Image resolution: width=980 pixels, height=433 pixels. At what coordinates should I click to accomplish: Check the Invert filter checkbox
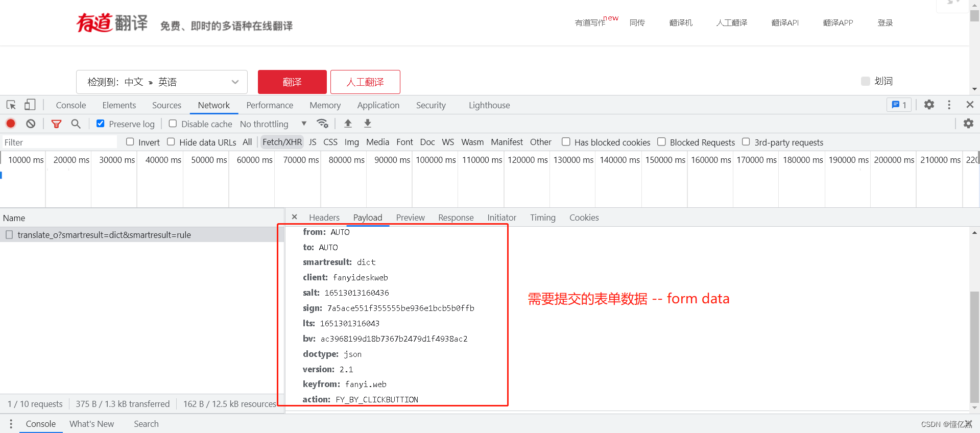click(130, 142)
